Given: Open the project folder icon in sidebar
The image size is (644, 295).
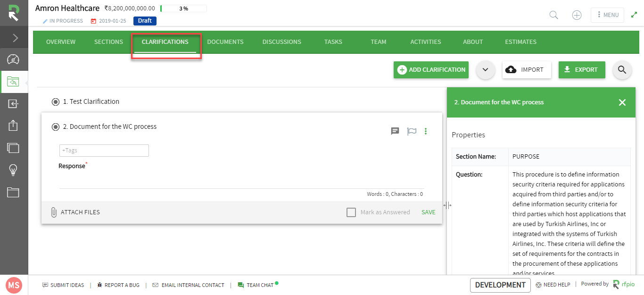Looking at the screenshot, I should [x=13, y=82].
